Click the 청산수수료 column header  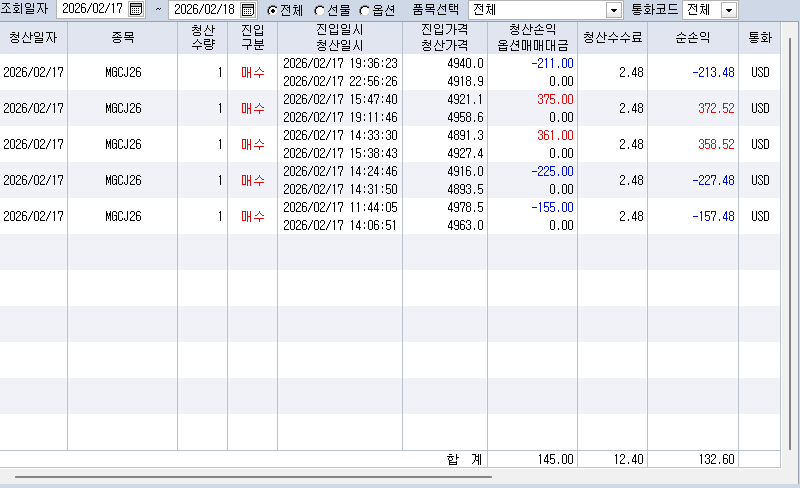tap(612, 38)
